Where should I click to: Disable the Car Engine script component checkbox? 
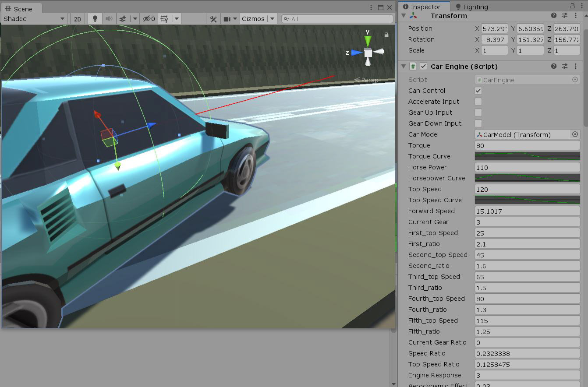tap(423, 66)
